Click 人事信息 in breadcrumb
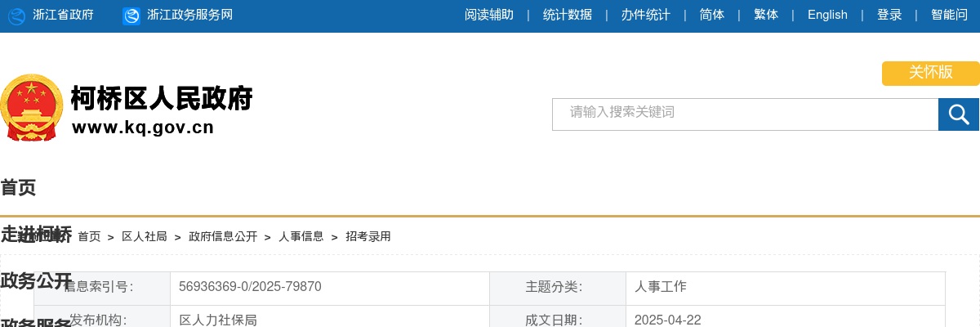 [x=301, y=236]
